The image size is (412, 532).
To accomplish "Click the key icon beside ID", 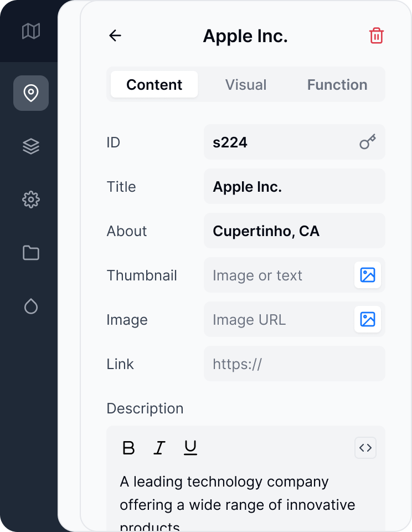I will click(368, 142).
